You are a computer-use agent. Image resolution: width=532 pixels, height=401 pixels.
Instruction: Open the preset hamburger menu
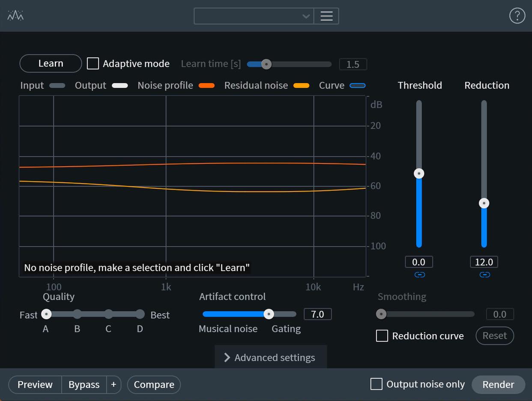(326, 16)
